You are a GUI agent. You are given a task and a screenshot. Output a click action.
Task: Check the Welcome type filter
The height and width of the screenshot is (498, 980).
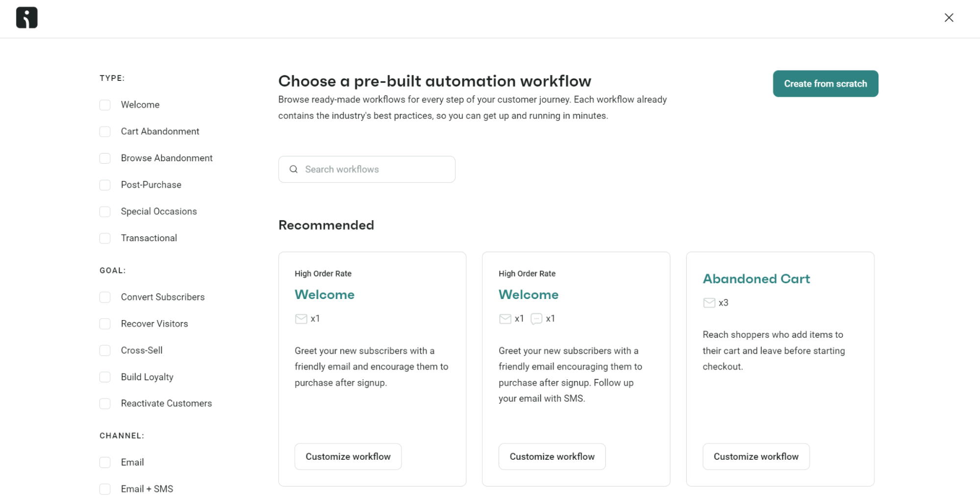tap(105, 105)
